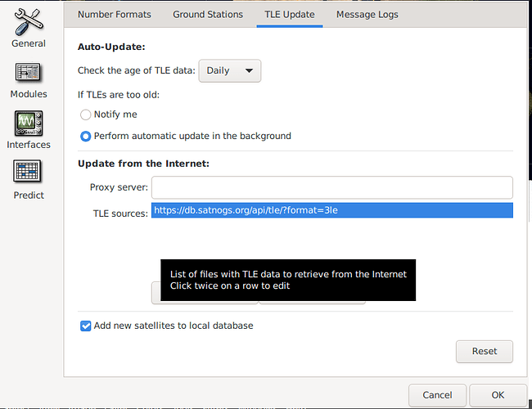Select the Predict preferences icon
This screenshot has width=532, height=409.
tap(27, 171)
